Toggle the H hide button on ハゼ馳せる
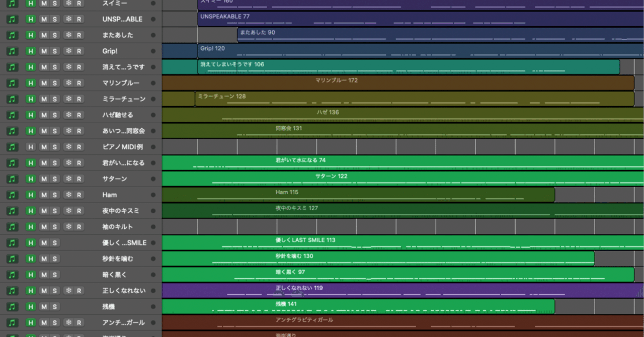Viewport: 644px width, 337px height. [x=31, y=115]
